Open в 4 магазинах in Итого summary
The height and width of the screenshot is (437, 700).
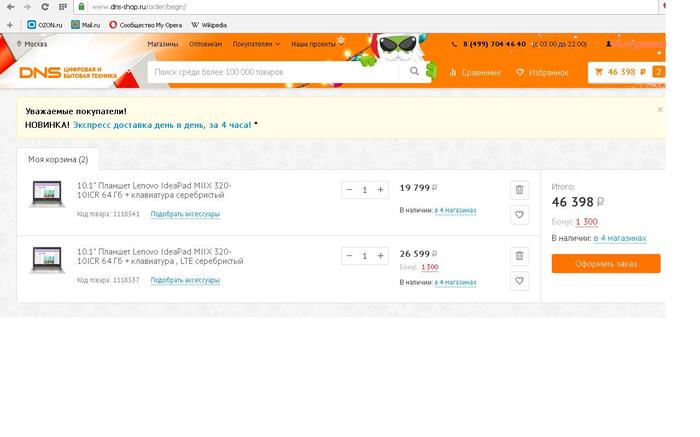[620, 238]
